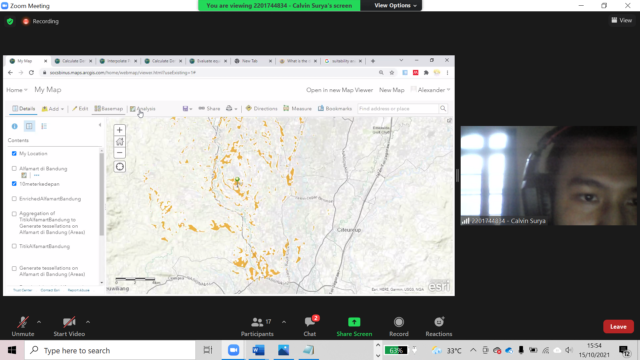The height and width of the screenshot is (360, 640).
Task: Open the Measure tool
Action: click(x=297, y=109)
